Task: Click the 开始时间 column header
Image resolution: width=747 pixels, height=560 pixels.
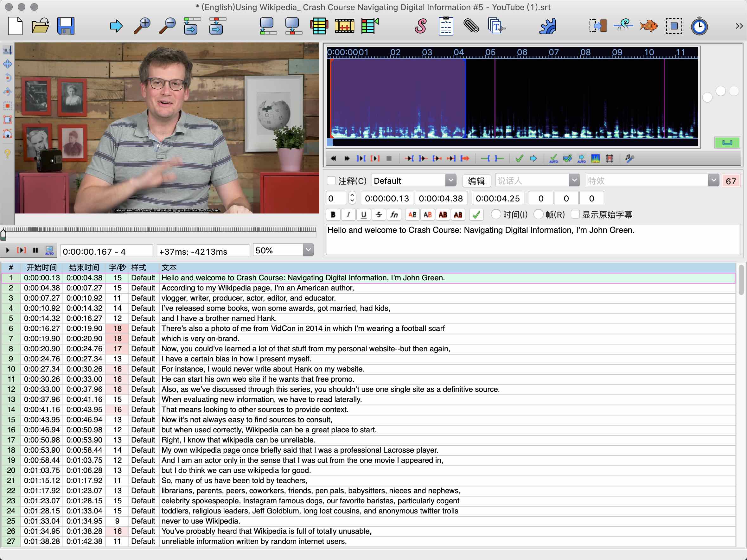Action: [x=41, y=268]
